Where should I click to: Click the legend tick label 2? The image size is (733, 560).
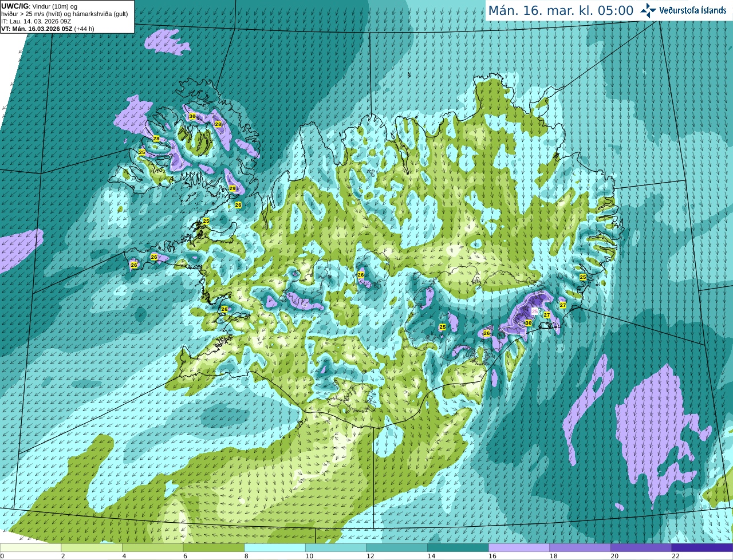click(x=63, y=556)
